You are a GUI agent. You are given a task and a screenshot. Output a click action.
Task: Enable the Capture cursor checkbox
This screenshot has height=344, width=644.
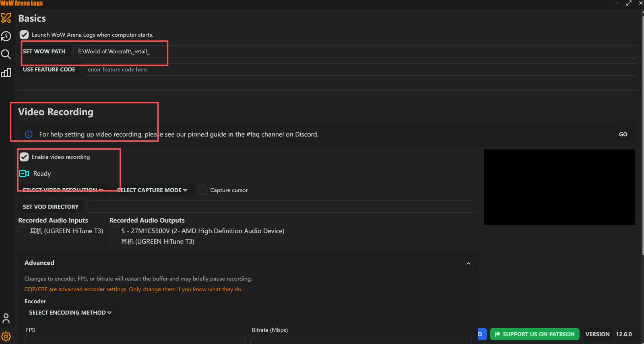[203, 190]
